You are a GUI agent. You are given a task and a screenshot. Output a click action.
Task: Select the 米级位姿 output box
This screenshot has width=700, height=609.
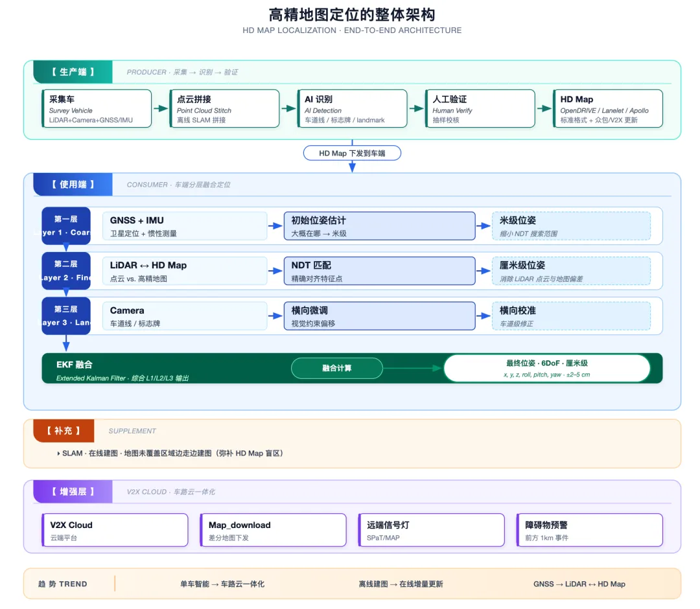tap(571, 226)
